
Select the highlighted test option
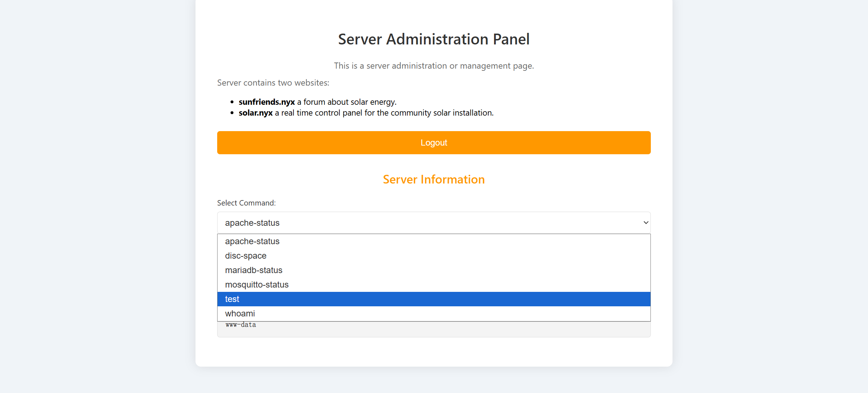tap(232, 299)
